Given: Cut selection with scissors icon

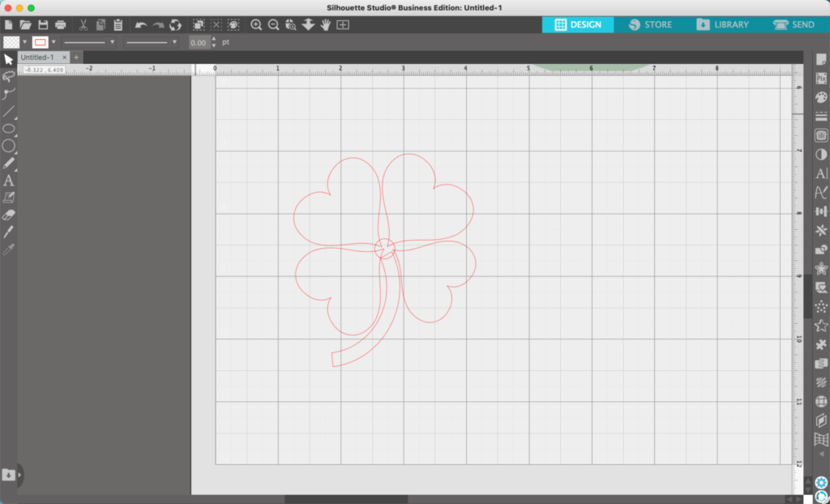Looking at the screenshot, I should pos(83,25).
